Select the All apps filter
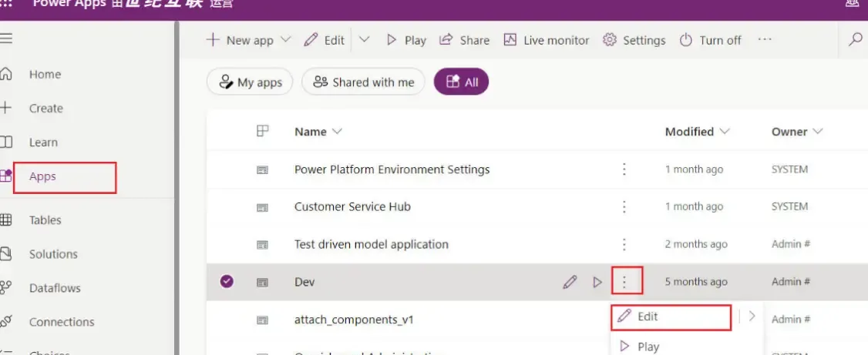This screenshot has height=355, width=868. coord(461,82)
